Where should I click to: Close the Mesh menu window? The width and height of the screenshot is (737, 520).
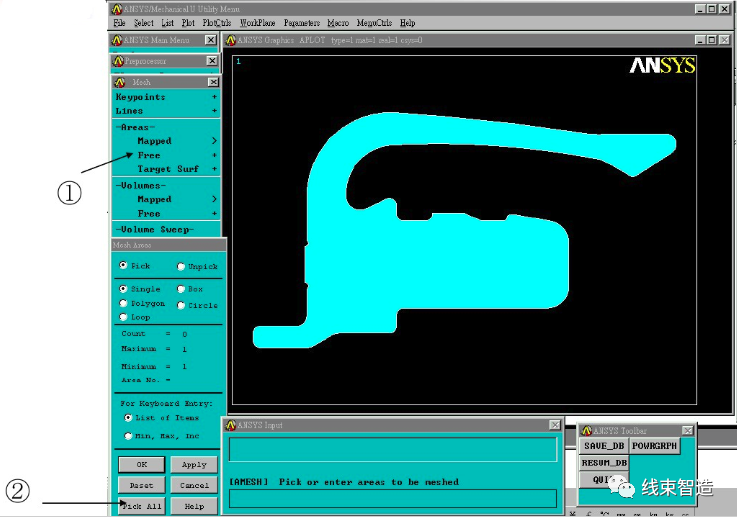(x=213, y=82)
